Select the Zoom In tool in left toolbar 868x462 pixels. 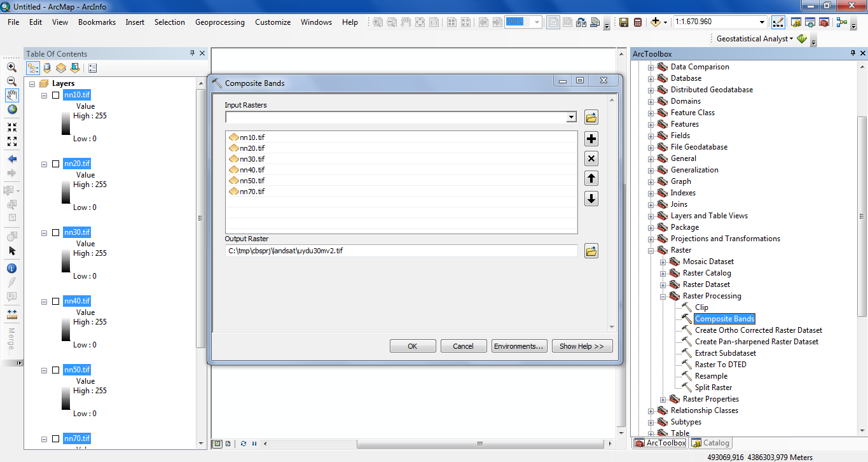(x=11, y=67)
